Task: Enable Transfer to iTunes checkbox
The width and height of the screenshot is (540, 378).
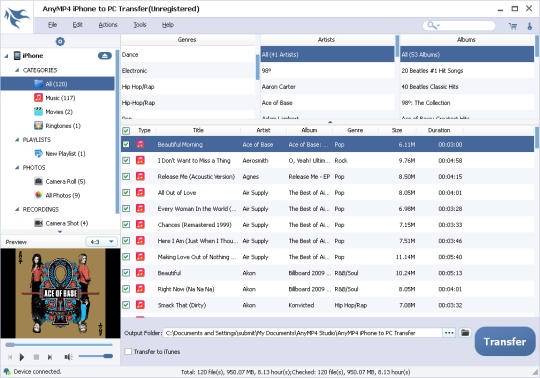Action: (x=128, y=351)
